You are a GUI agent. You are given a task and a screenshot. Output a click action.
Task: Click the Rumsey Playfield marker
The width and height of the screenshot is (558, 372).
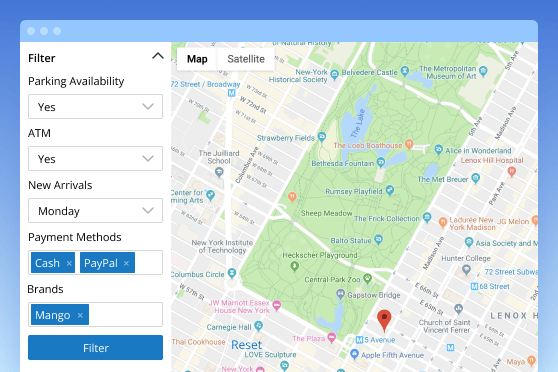390,190
